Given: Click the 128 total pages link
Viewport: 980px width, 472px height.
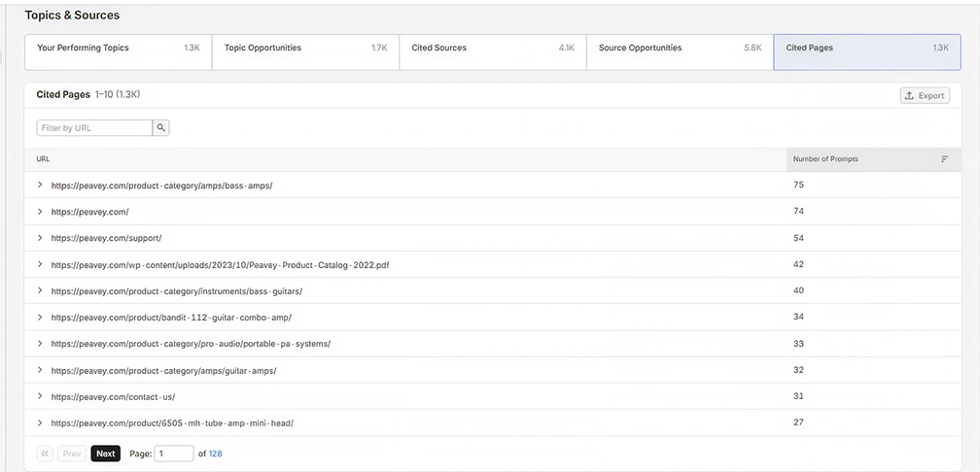Looking at the screenshot, I should click(215, 454).
